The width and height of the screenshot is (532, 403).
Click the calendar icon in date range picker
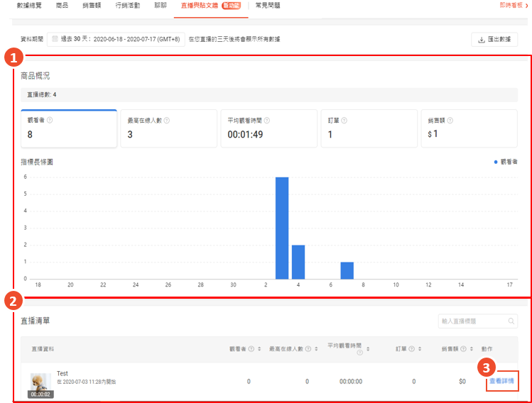[x=55, y=39]
